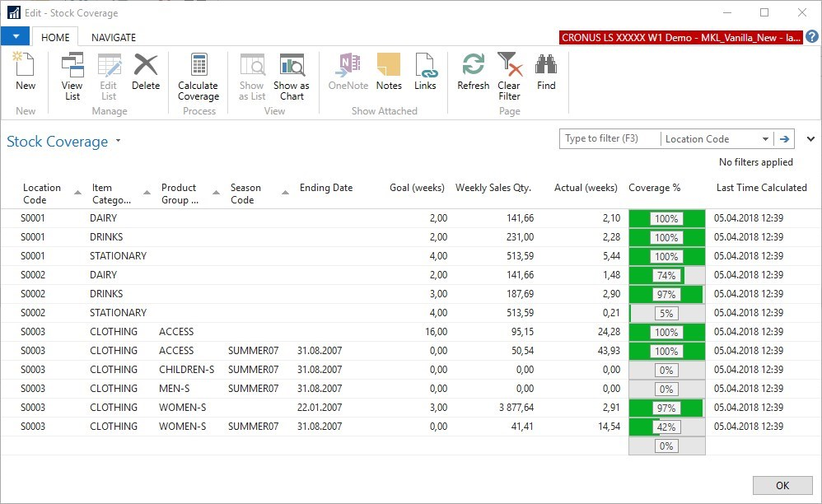Click the Type to filter field
The width and height of the screenshot is (822, 504).
(609, 139)
